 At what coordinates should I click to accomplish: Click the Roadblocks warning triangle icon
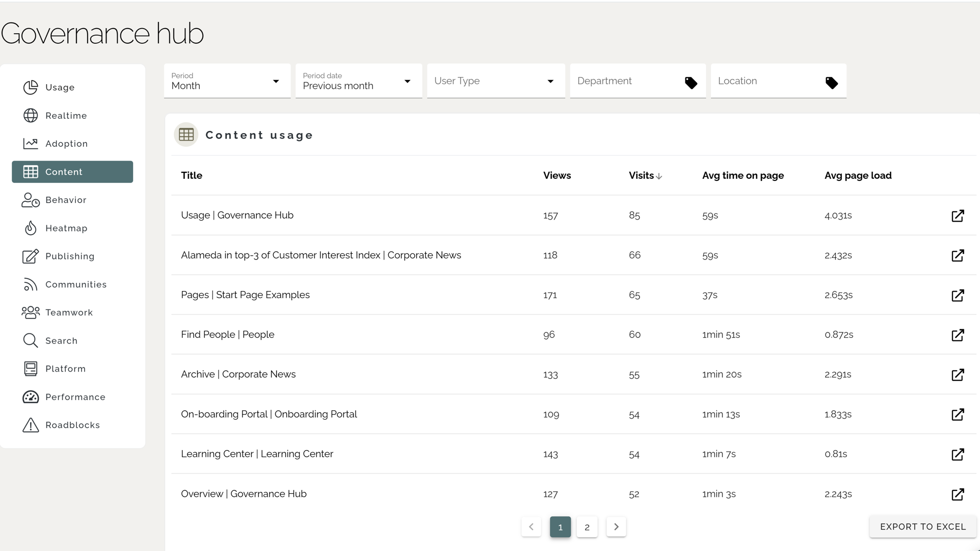[31, 425]
